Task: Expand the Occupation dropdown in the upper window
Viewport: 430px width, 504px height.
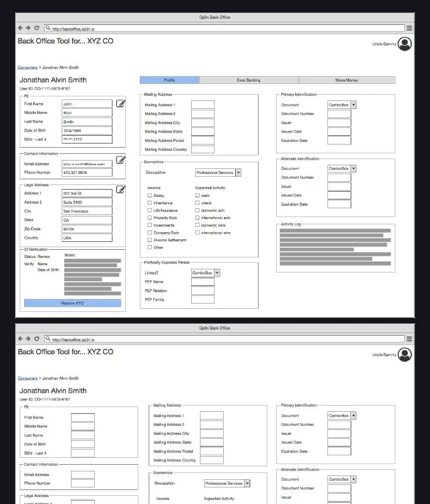Action: pos(218,172)
